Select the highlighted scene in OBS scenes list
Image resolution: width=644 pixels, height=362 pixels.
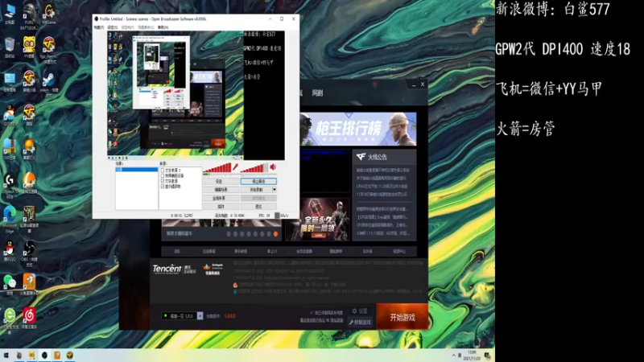[136, 170]
